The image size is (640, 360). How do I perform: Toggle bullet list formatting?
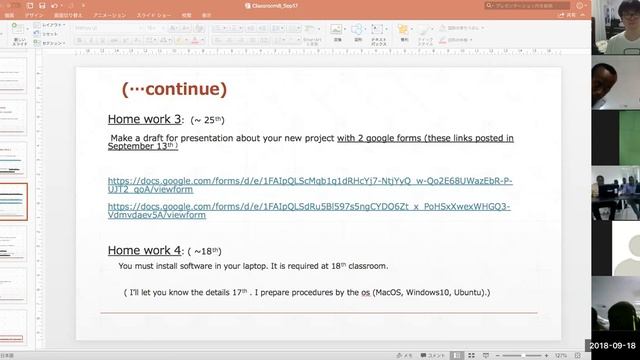[218, 28]
